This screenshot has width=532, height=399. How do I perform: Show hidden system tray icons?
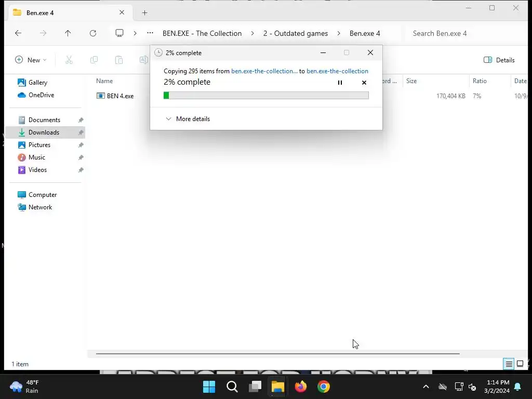[426, 387]
